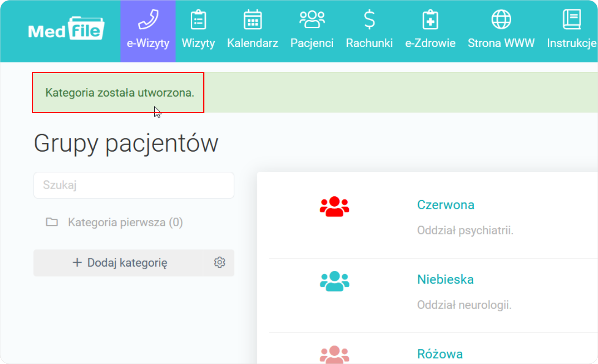The width and height of the screenshot is (598, 364).
Task: Open Rachunki dollar icon
Action: pyautogui.click(x=369, y=20)
